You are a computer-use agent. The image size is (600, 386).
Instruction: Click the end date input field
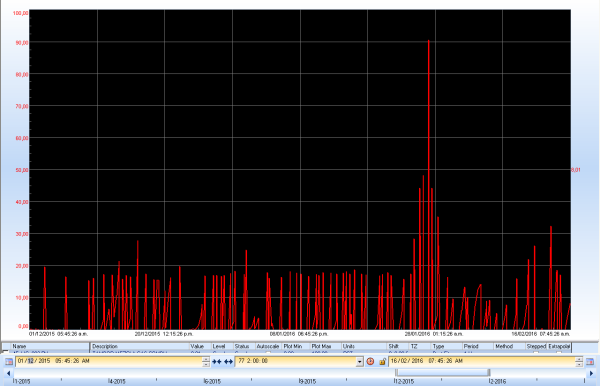[482, 362]
